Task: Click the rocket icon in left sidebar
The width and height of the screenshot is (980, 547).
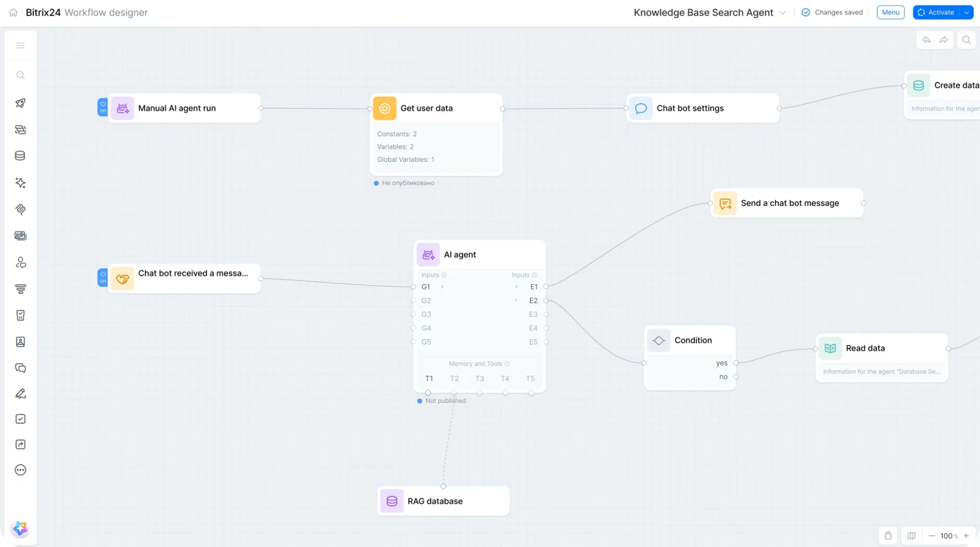Action: [20, 103]
